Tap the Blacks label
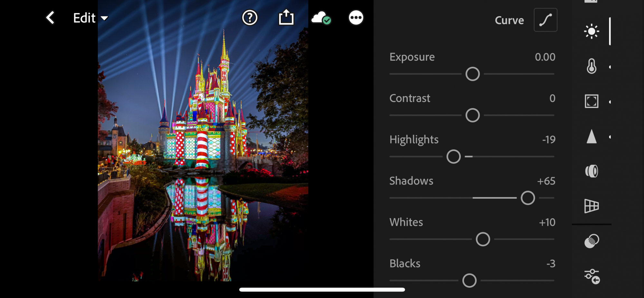Screen dimensions: 644x298 tap(405, 263)
